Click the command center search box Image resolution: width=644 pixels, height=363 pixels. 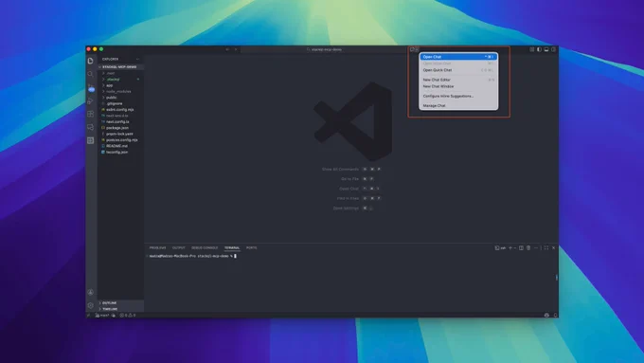tap(324, 49)
